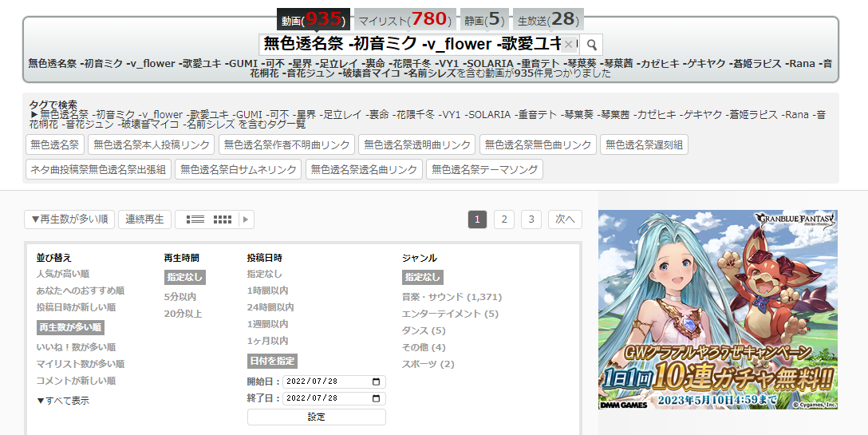Image resolution: width=868 pixels, height=435 pixels.
Task: Open the 無色透名祭作者不明曲リンク tag
Action: (286, 145)
